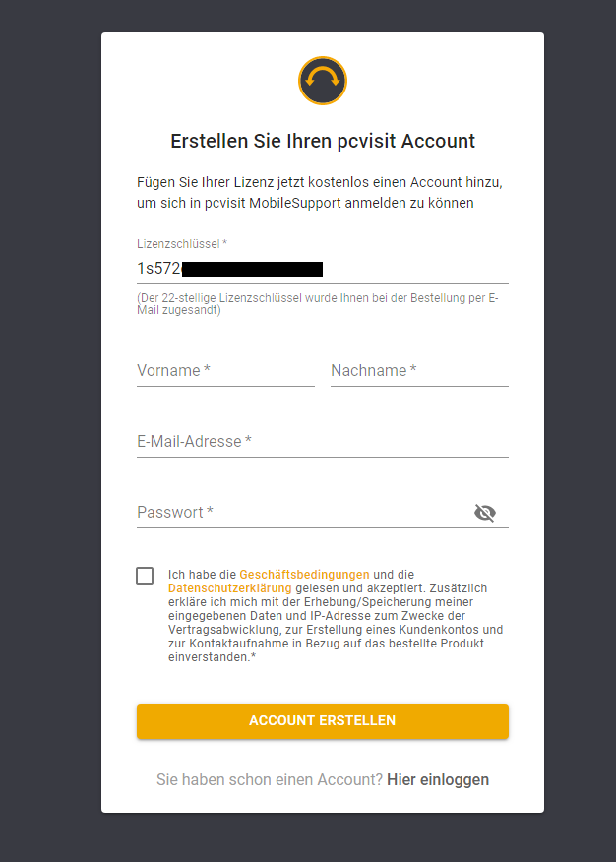Click the text Sie haben schon einen Account?
616x862 pixels.
269,779
